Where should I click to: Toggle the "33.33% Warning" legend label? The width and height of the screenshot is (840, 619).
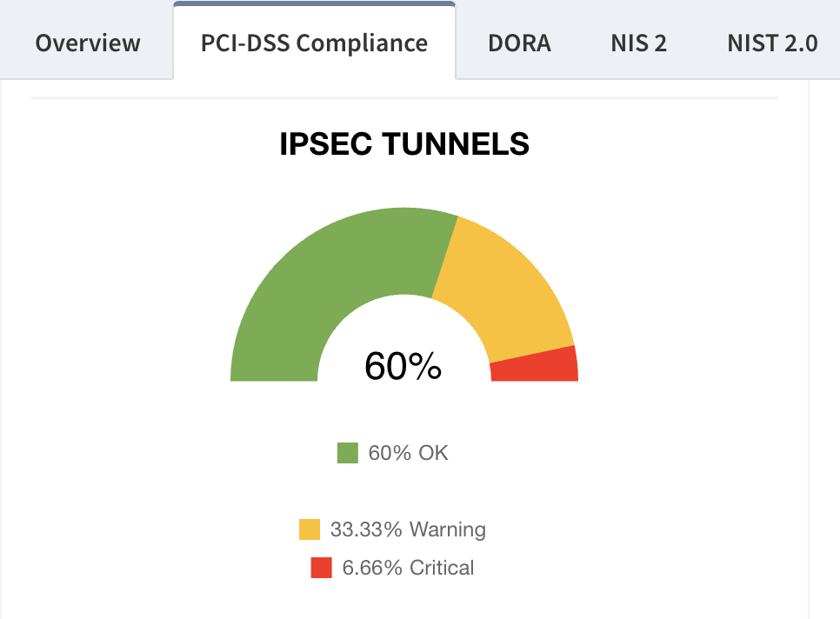point(408,529)
